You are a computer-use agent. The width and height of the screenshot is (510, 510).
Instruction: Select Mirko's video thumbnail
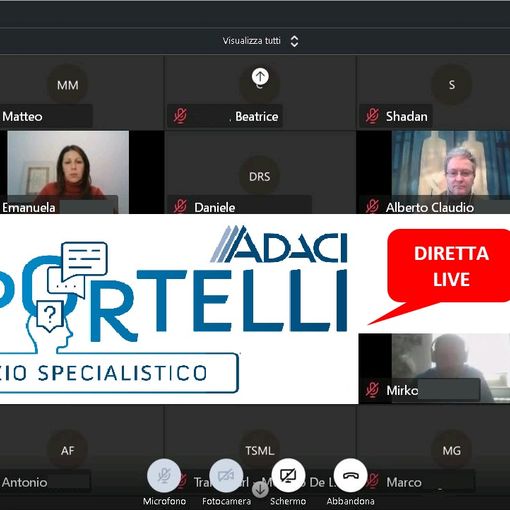pyautogui.click(x=451, y=368)
